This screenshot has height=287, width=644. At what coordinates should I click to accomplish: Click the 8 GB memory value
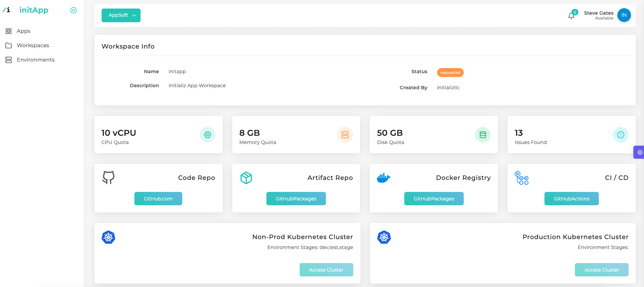click(x=250, y=133)
